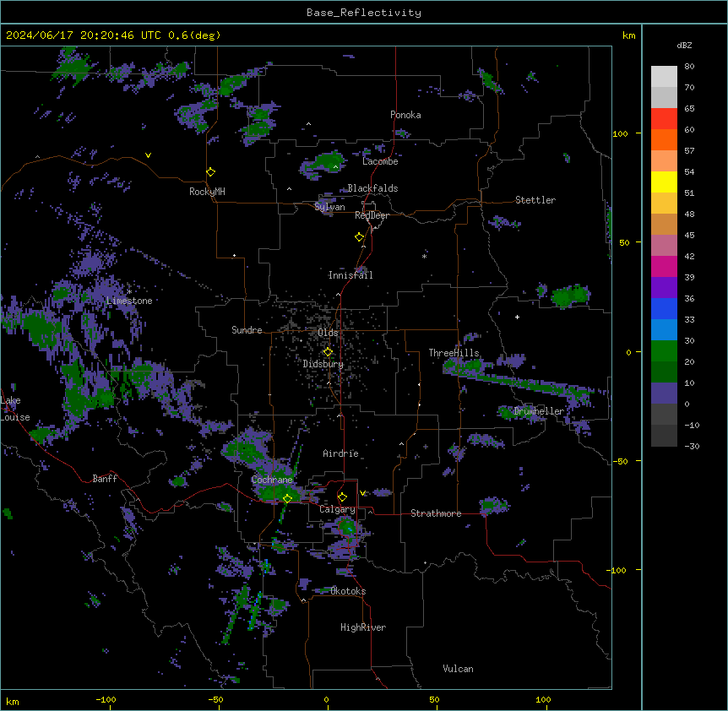Click the RedDeer city label
The width and height of the screenshot is (728, 711).
(372, 215)
